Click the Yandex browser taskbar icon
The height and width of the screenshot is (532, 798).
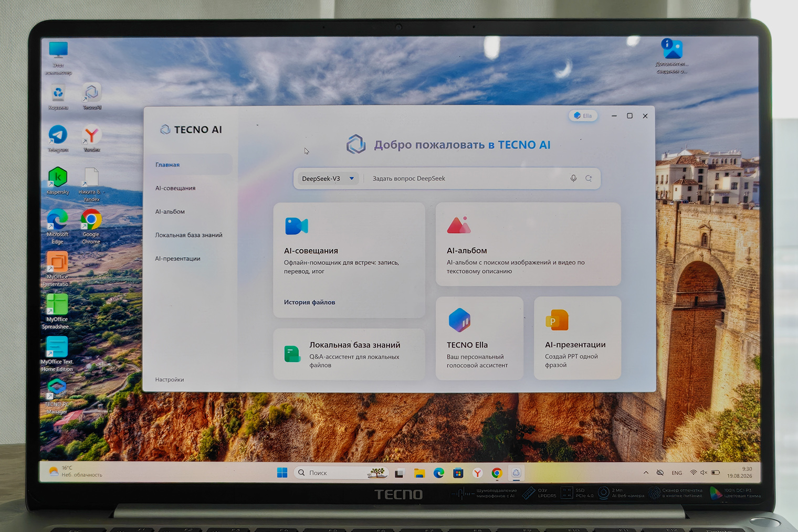(x=477, y=473)
